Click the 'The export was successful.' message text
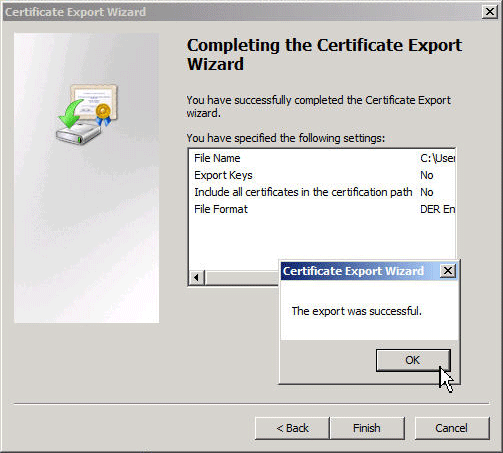The width and height of the screenshot is (503, 453). (357, 311)
